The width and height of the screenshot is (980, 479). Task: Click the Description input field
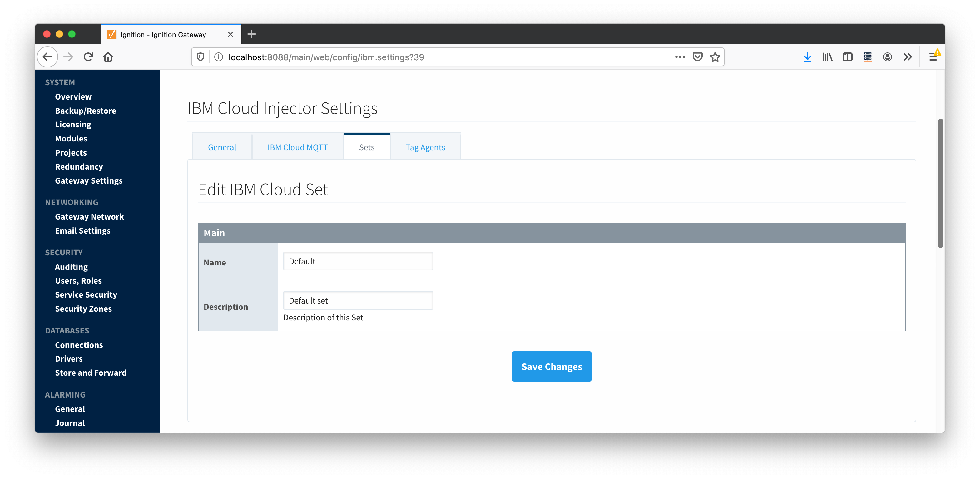click(358, 301)
